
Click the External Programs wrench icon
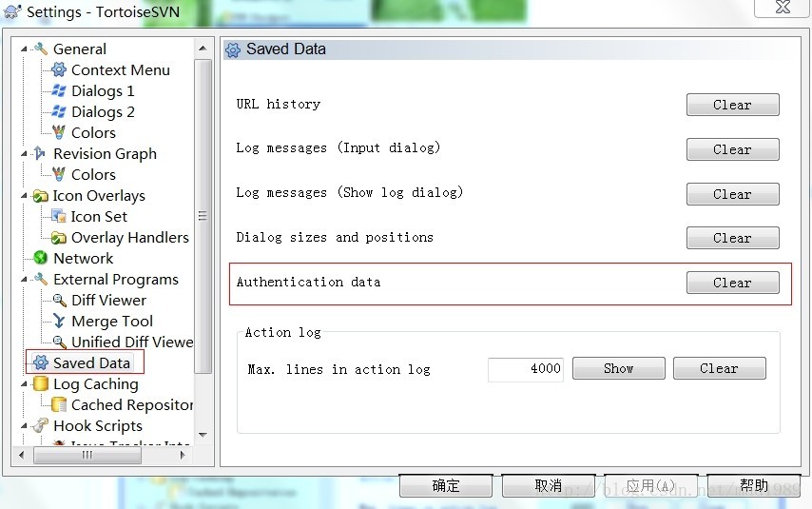pos(40,279)
